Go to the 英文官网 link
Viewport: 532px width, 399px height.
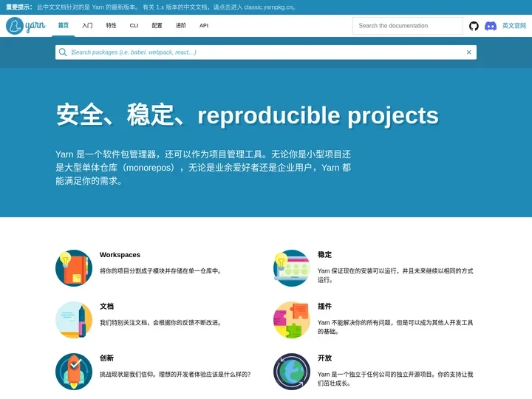(x=514, y=26)
